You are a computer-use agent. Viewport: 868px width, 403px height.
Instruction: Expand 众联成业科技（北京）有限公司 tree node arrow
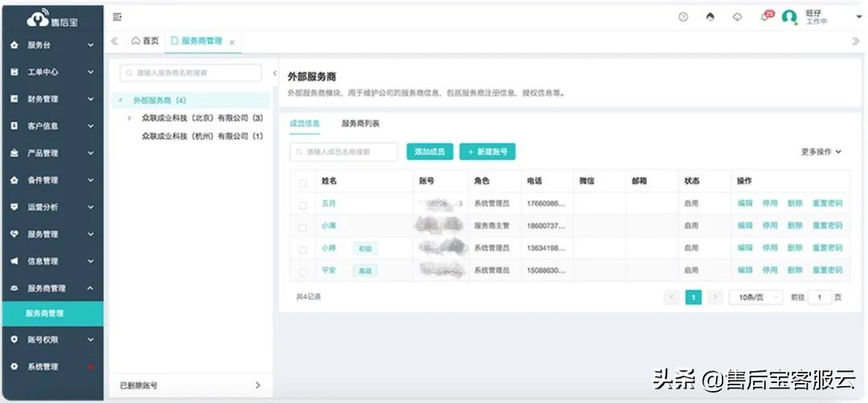(x=129, y=118)
